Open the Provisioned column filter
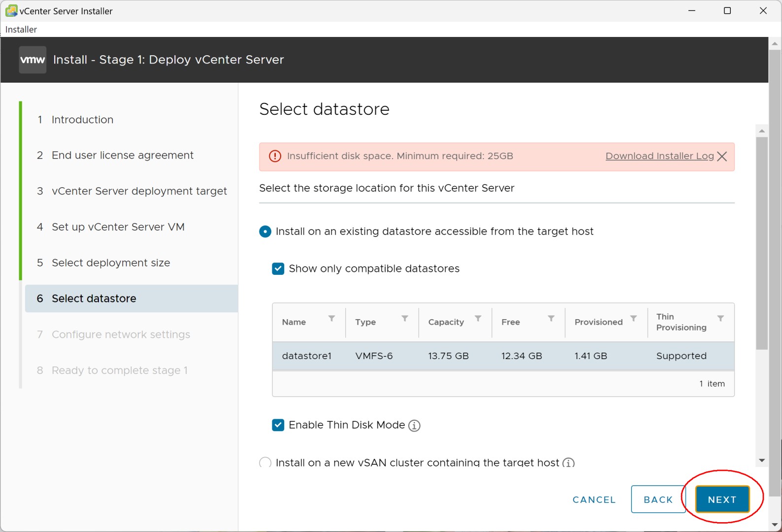 point(634,318)
